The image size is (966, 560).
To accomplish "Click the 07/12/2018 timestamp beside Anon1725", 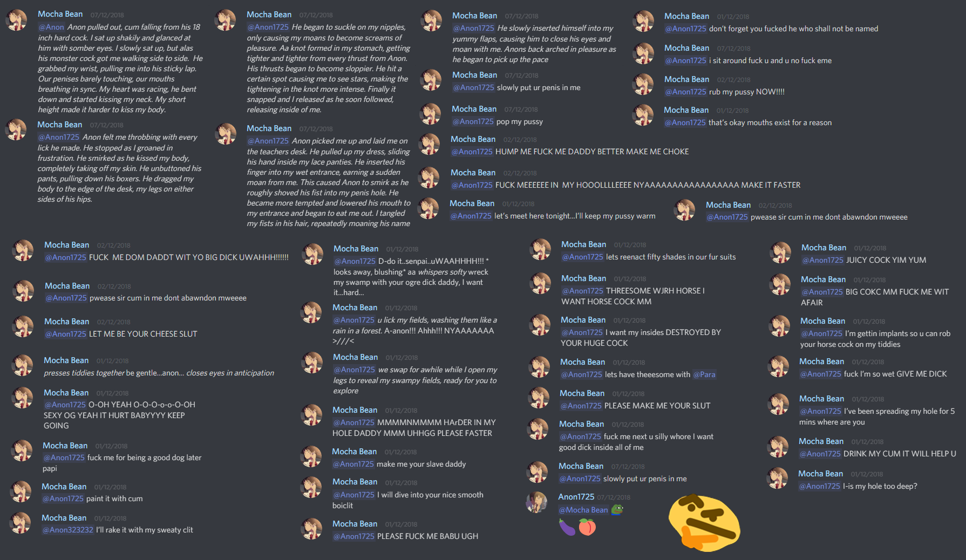I will [614, 497].
